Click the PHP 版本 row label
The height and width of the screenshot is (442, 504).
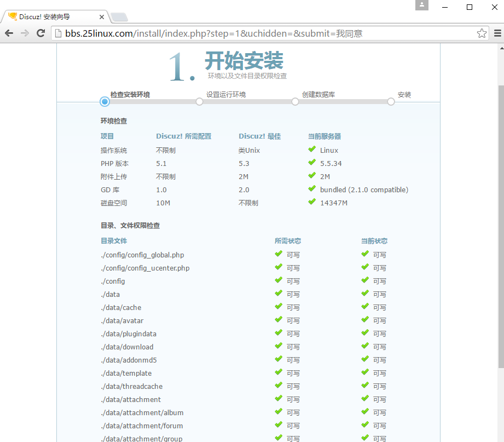coord(115,163)
